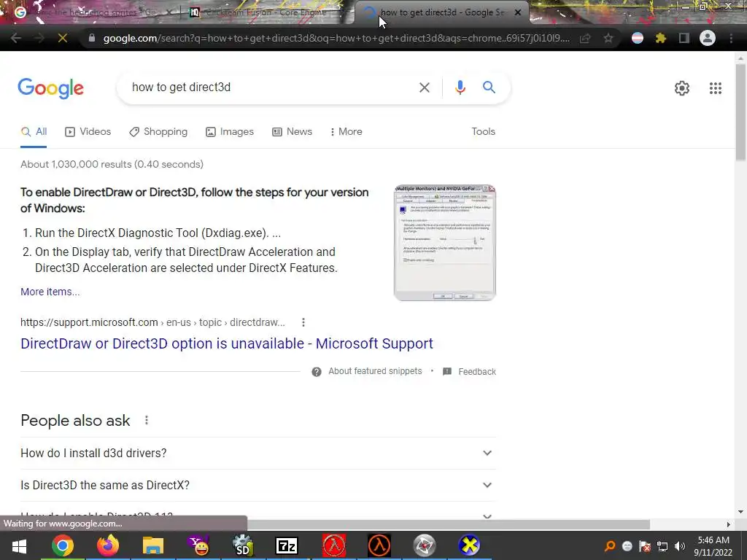Open the orange lambda Half-Life taskbar icon
747x560 pixels.
pos(379,545)
